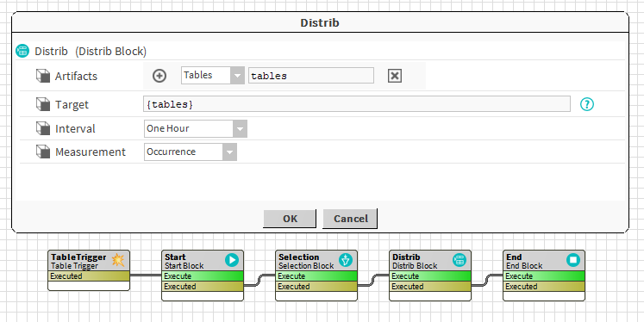Click the 'Distrib (Distrib Block)' heading text
This screenshot has width=644, height=322.
click(91, 52)
